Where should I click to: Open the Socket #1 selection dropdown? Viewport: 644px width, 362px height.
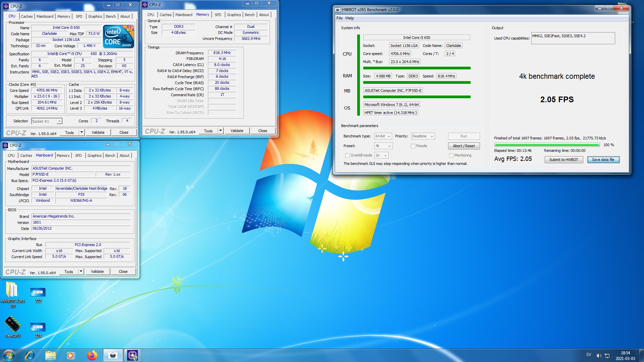pyautogui.click(x=47, y=121)
